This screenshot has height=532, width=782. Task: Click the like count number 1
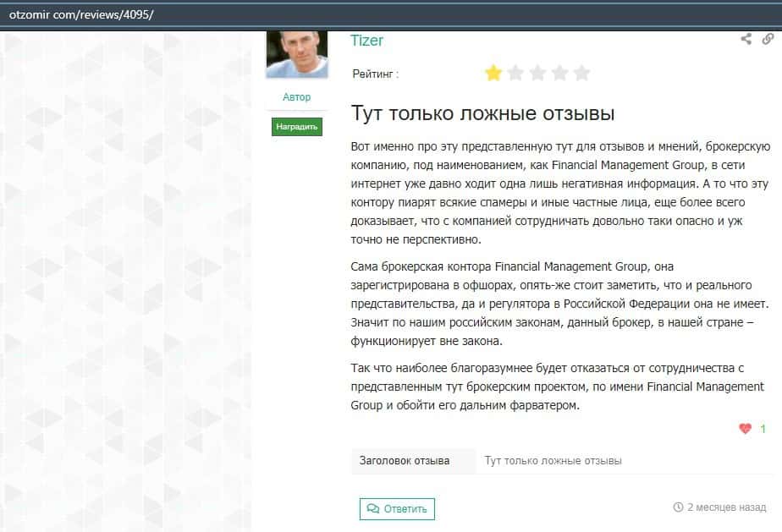763,429
